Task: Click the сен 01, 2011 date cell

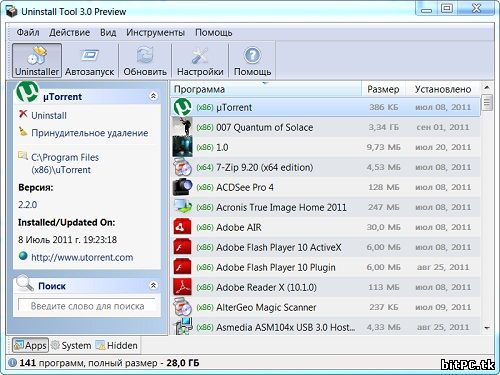Action: click(443, 127)
